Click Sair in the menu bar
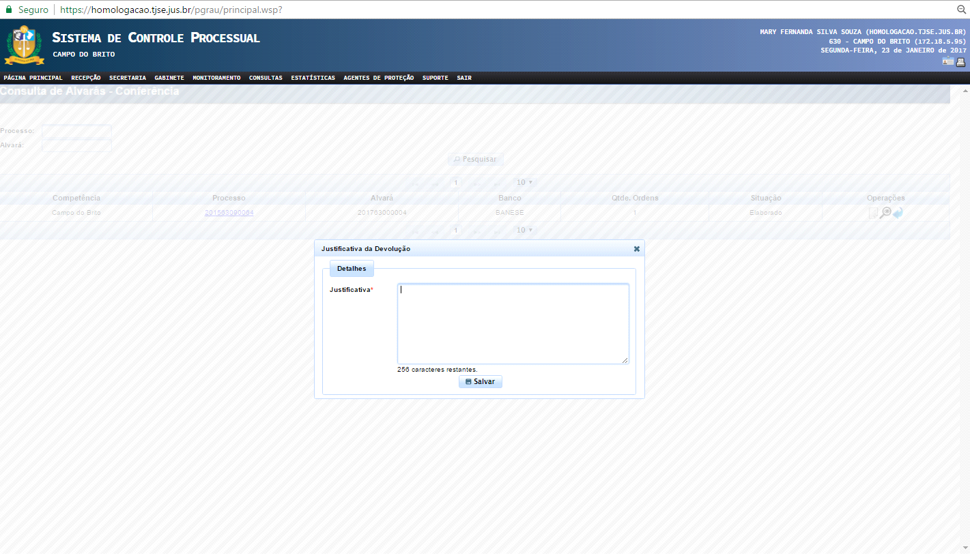970x560 pixels. (463, 78)
